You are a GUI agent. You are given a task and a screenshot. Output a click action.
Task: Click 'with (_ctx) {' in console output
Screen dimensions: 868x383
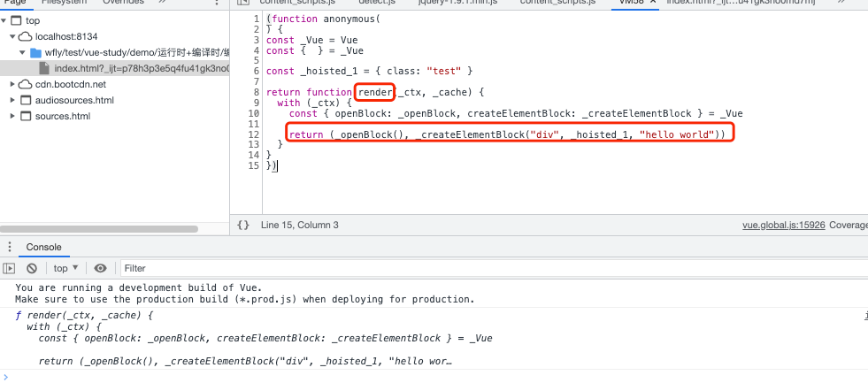[65, 326]
